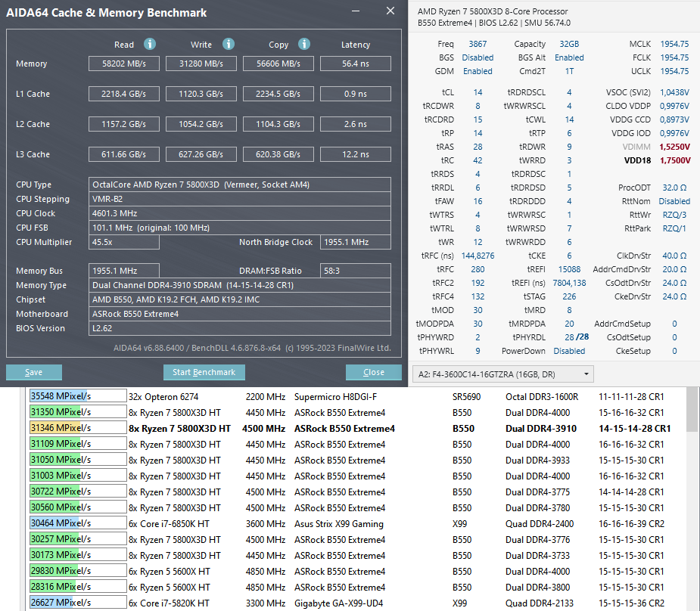Click VSOC (SVI2) value 1,0438V

[674, 92]
